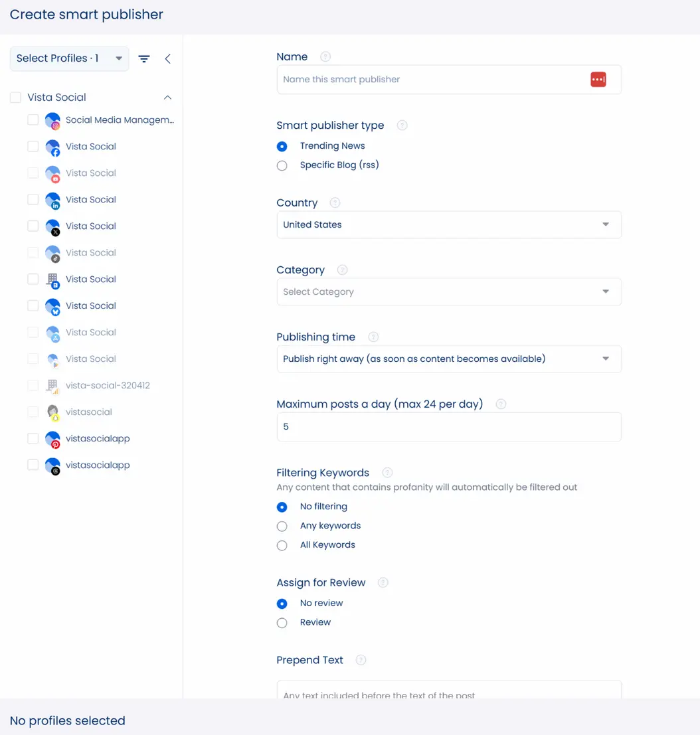Screen dimensions: 700x735
Task: Click the Maximum posts a day field
Action: tap(448, 427)
